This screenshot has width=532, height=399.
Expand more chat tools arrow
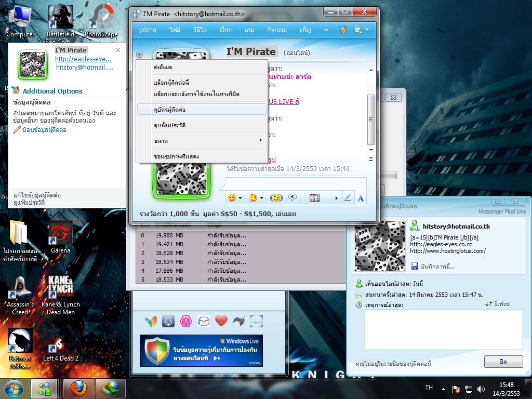(x=336, y=198)
